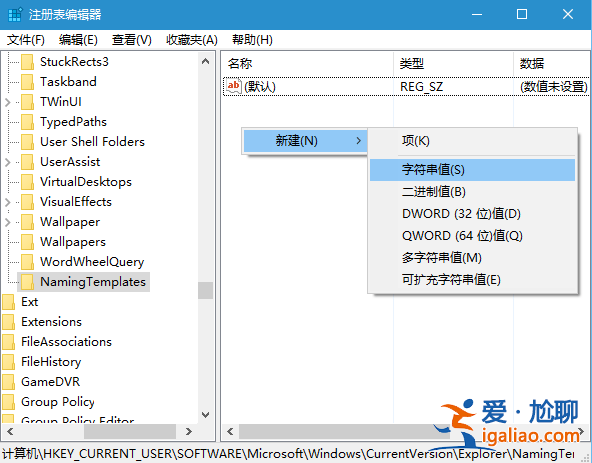592x463 pixels.
Task: Choose 项(K) from the New submenu
Action: coord(472,141)
